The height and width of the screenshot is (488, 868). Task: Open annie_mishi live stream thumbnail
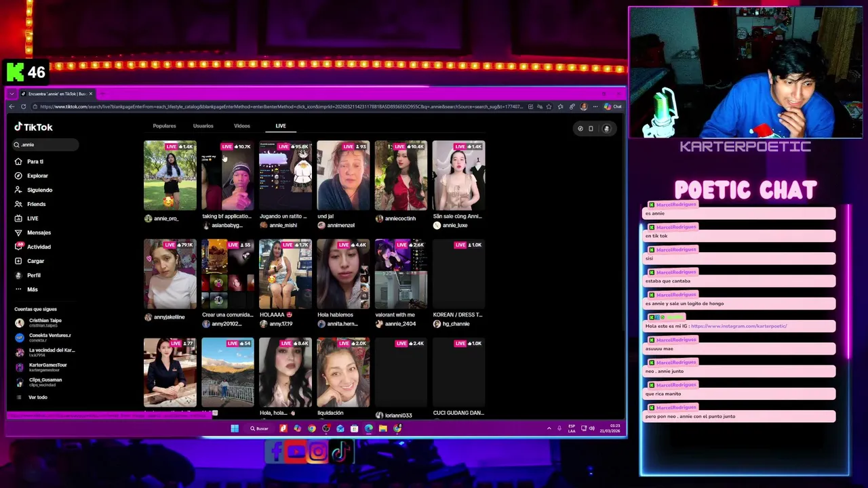[285, 176]
